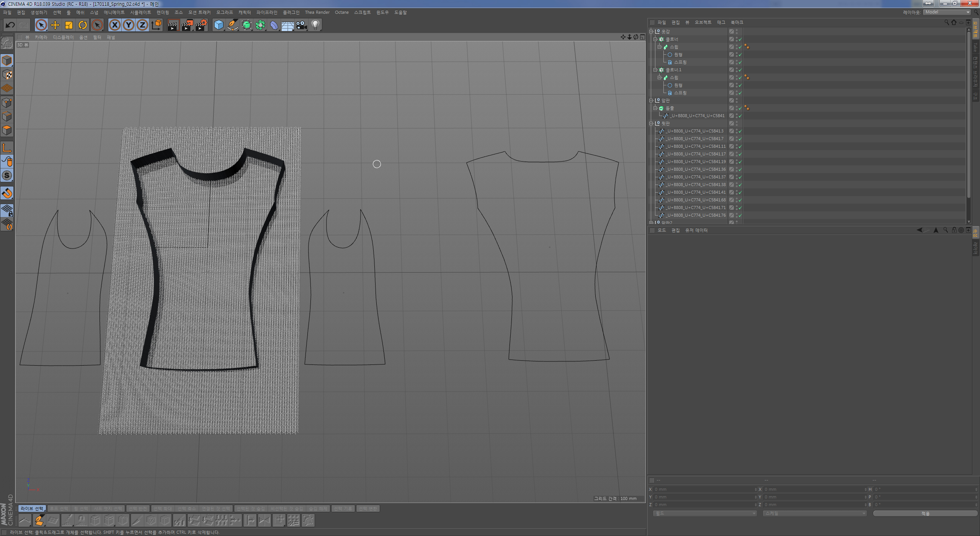Click the polygon pen tool in bottom toolbar
Image resolution: width=980 pixels, height=536 pixels.
tap(39, 520)
